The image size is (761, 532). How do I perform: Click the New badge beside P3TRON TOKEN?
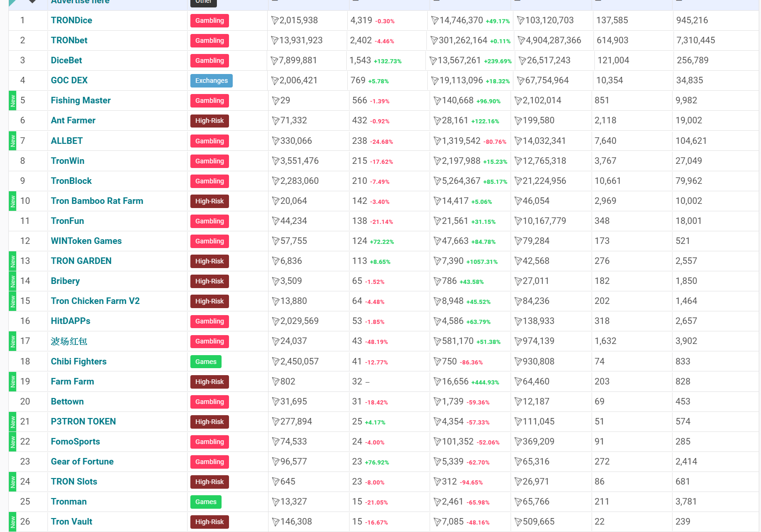pyautogui.click(x=13, y=422)
